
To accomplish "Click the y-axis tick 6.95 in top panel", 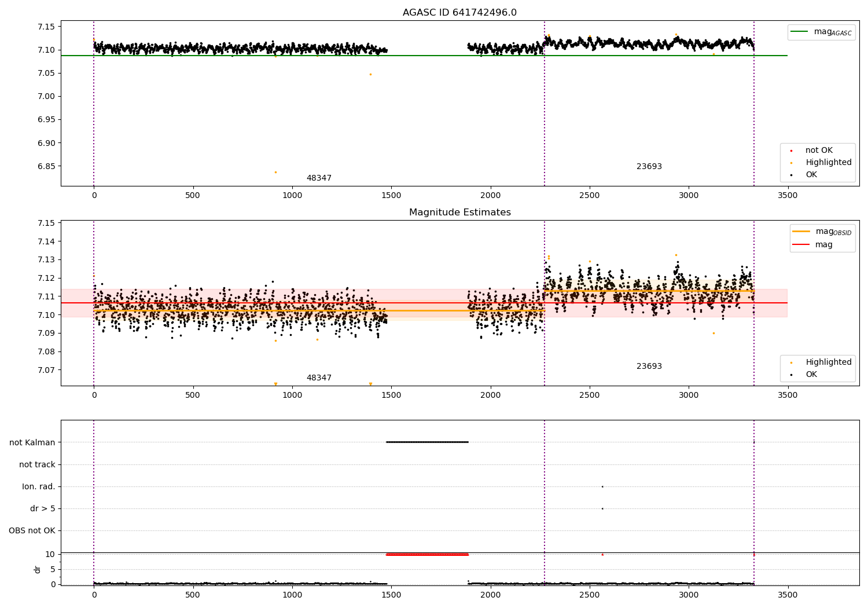I will 46,119.
